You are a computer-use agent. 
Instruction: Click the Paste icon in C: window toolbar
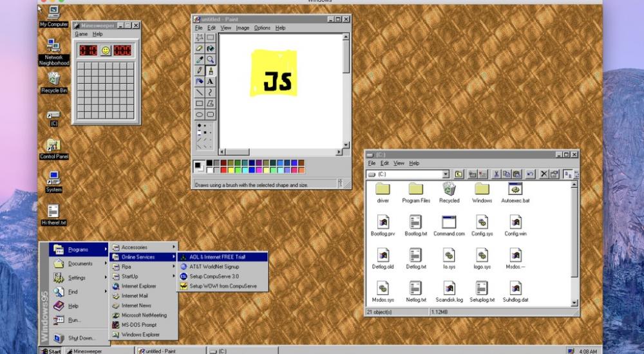pyautogui.click(x=516, y=174)
